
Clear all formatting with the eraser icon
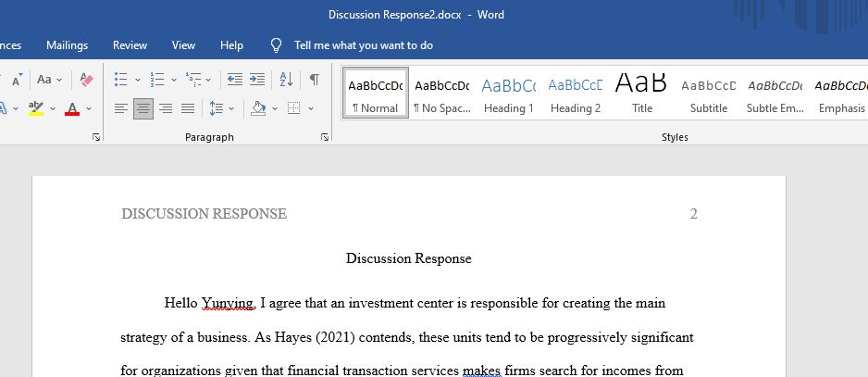click(x=86, y=80)
